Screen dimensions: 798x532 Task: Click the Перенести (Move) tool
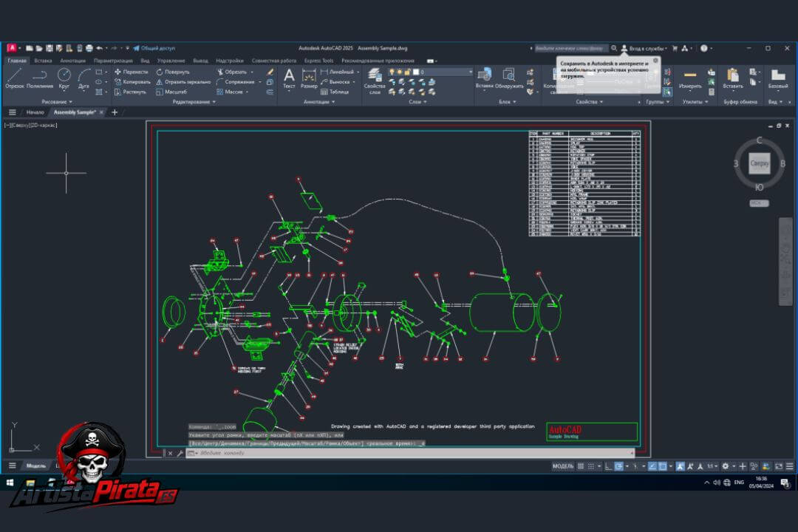(132, 72)
